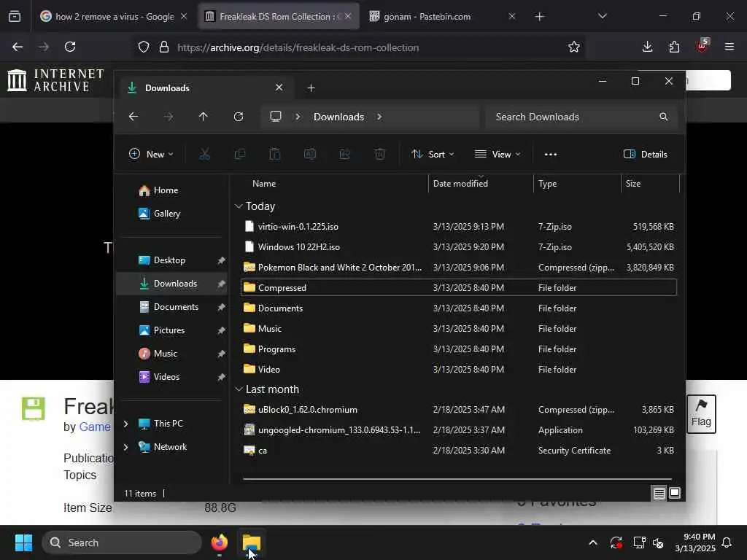Go back in File Explorer
Image resolution: width=747 pixels, height=560 pixels.
[133, 117]
